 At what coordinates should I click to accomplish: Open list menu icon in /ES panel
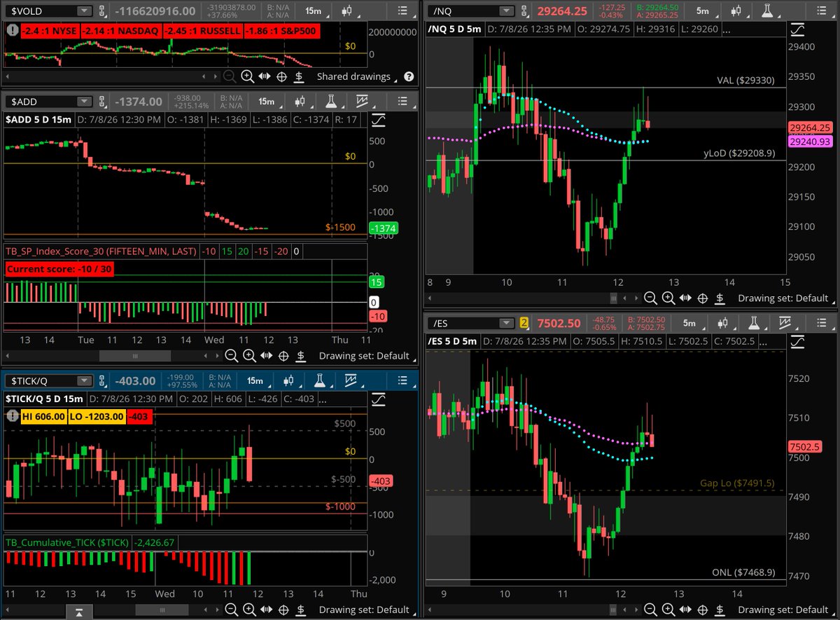[822, 323]
